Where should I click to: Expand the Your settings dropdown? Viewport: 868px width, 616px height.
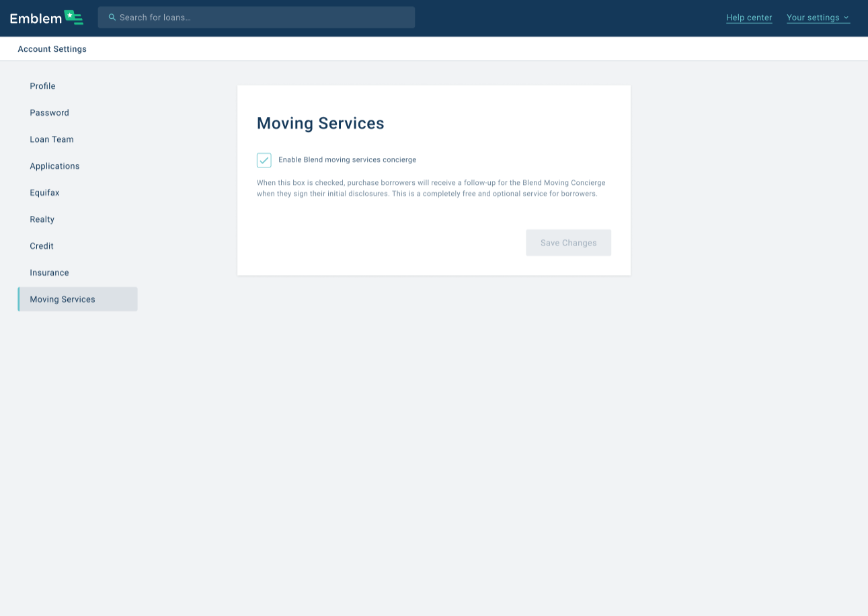point(818,17)
